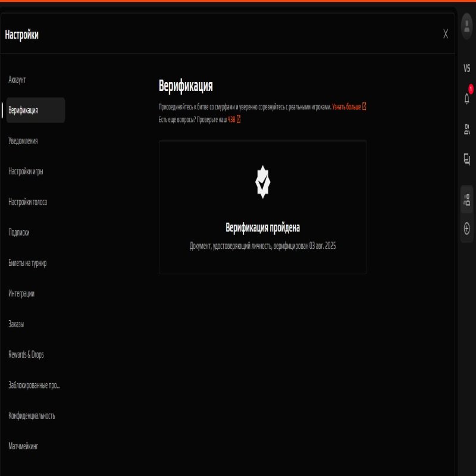
Task: Open Rewards & Drops section
Action: tap(26, 355)
